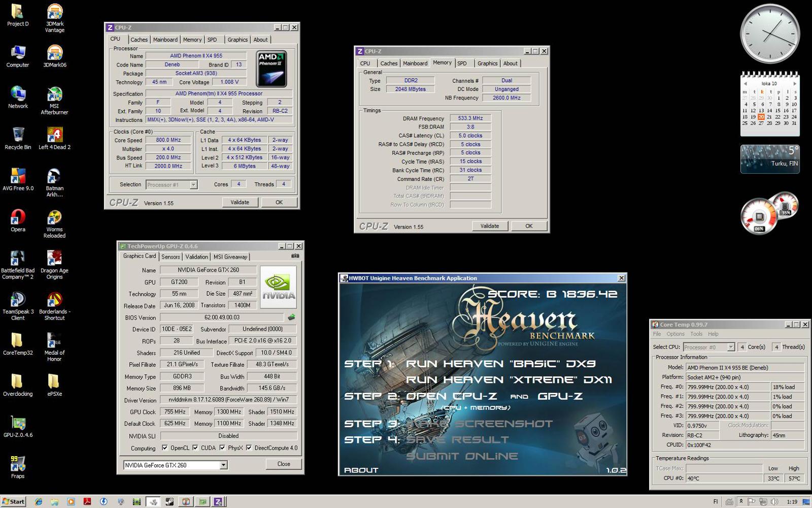812x508 pixels.
Task: Open the GPU selection dropdown in GPU-Z
Action: click(x=223, y=465)
